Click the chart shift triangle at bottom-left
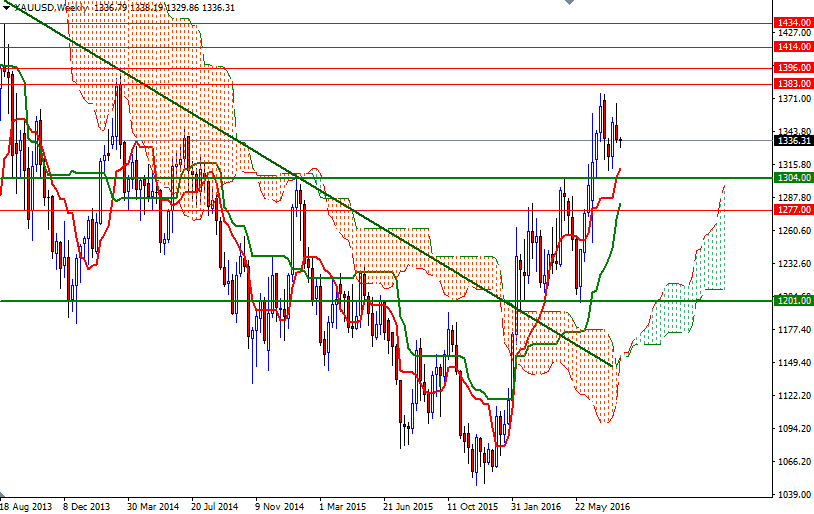 [5, 496]
